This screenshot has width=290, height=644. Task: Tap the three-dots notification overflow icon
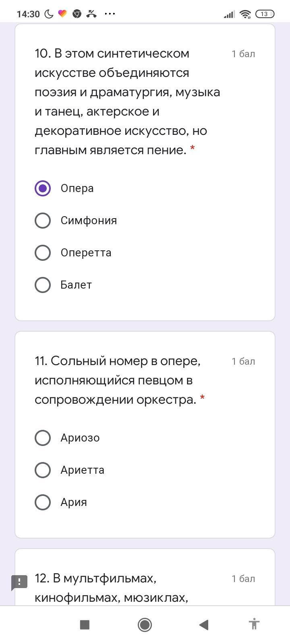(110, 14)
